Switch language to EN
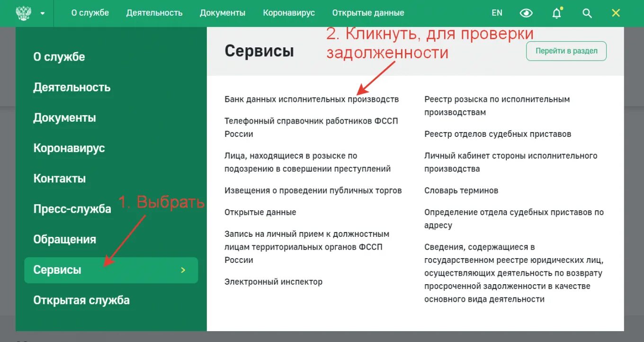 [497, 13]
